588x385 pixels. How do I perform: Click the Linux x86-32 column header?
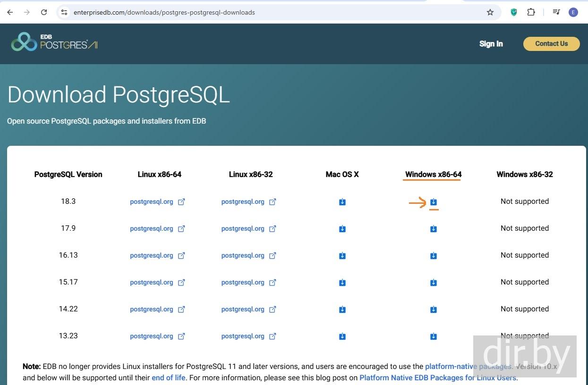(x=251, y=174)
